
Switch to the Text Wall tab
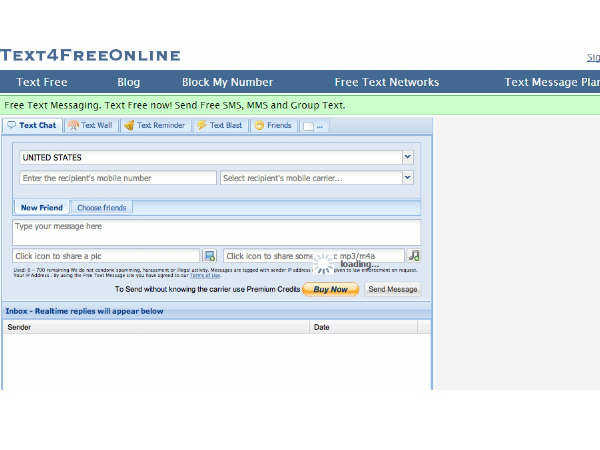pos(91,126)
